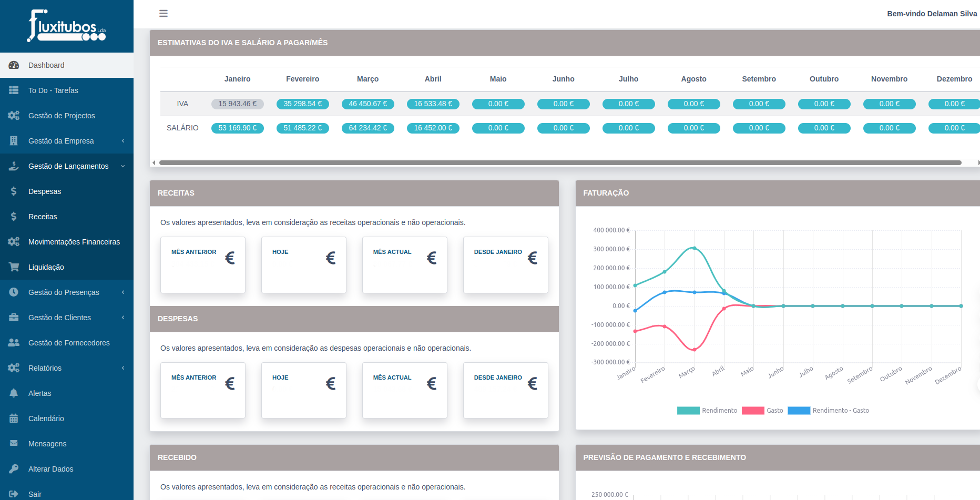Click the horizontal scrollbar under estimates table
This screenshot has height=500, width=980.
(x=560, y=163)
